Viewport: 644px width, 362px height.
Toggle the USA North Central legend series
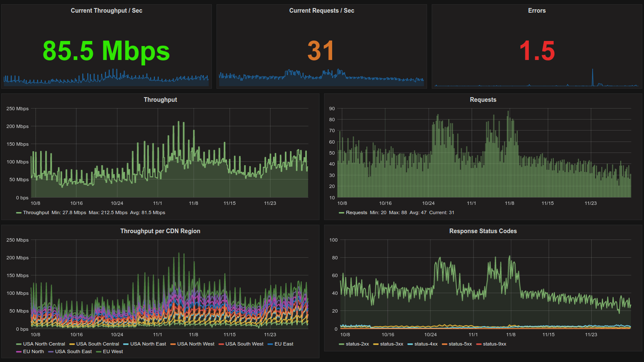point(44,344)
